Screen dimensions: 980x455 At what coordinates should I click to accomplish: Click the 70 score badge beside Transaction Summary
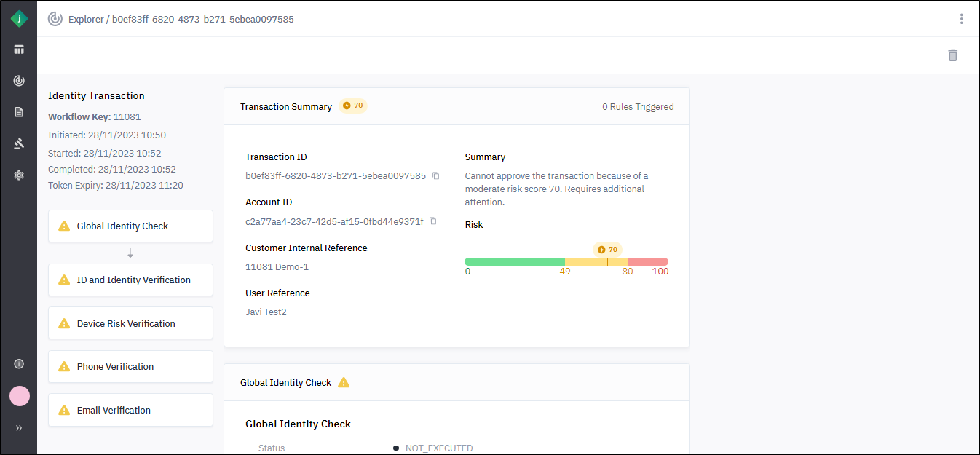click(353, 106)
